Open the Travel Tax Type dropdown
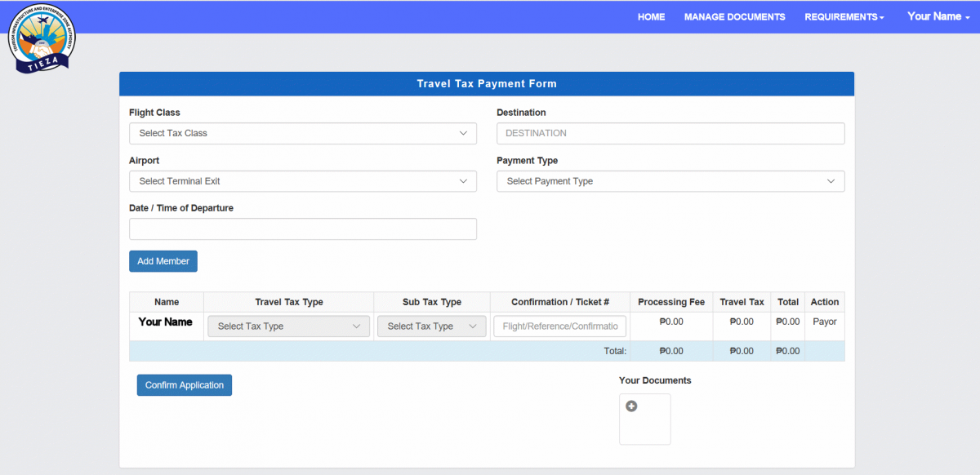The height and width of the screenshot is (475, 980). (x=288, y=326)
